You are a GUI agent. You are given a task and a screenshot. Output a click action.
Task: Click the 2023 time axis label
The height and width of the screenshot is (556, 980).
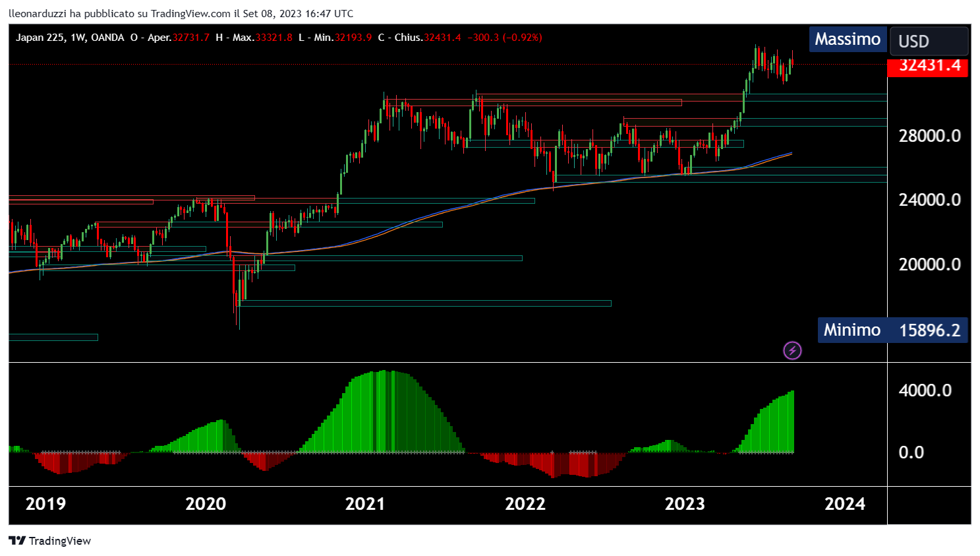(685, 504)
